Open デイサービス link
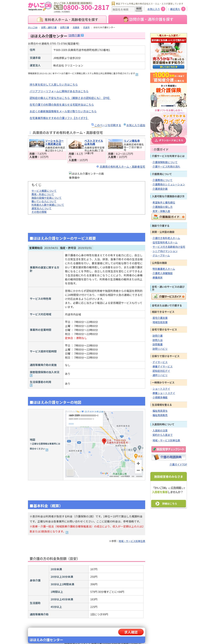The width and height of the screenshot is (215, 644). tap(160, 362)
